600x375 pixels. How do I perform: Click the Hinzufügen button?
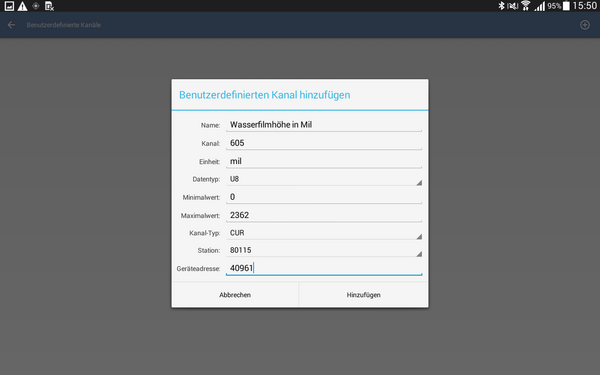(x=364, y=295)
